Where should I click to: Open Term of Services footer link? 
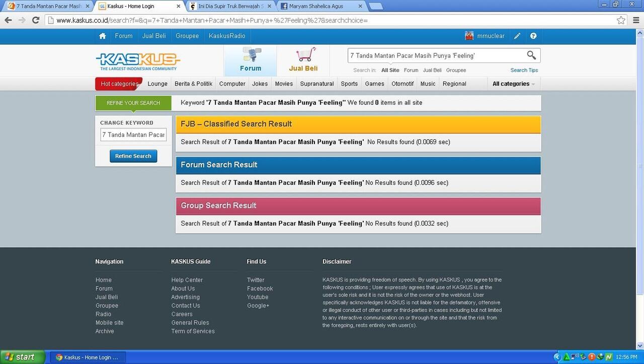coord(193,331)
